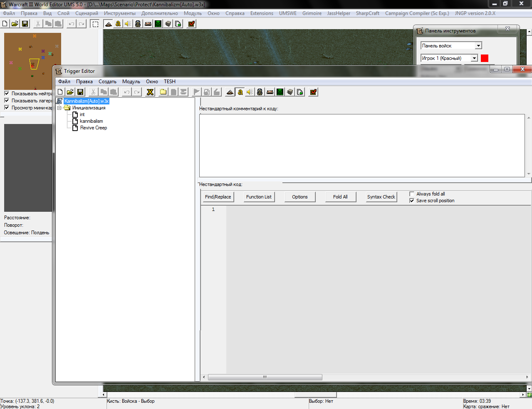Open Панель войск dropdown
Viewport: 532px width, 409px height.
478,46
